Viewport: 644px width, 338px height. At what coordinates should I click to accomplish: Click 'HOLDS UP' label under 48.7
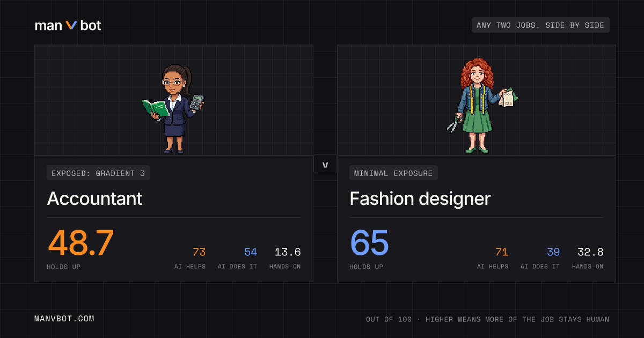63,267
